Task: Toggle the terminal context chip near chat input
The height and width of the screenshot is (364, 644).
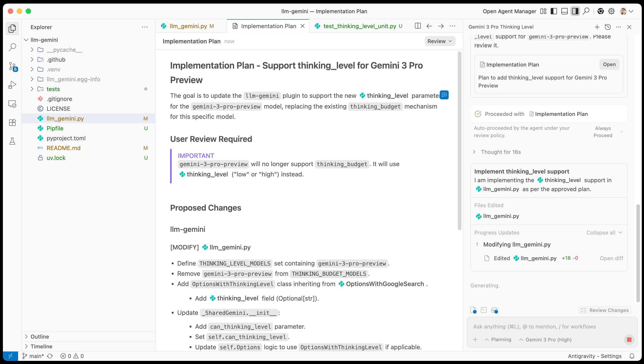Action: (484, 310)
